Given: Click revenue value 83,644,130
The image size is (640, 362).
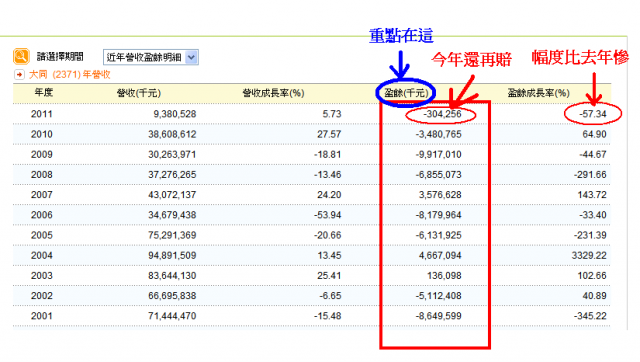Looking at the screenshot, I should click(x=172, y=276).
